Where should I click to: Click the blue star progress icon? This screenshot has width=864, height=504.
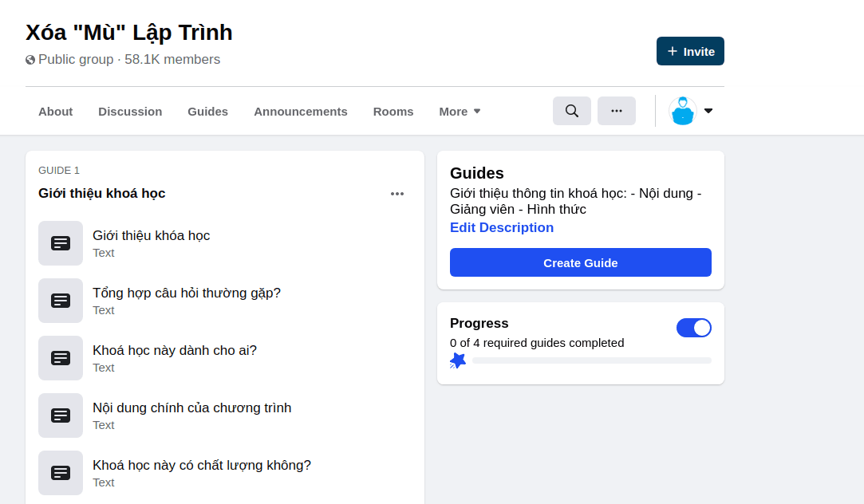point(458,360)
